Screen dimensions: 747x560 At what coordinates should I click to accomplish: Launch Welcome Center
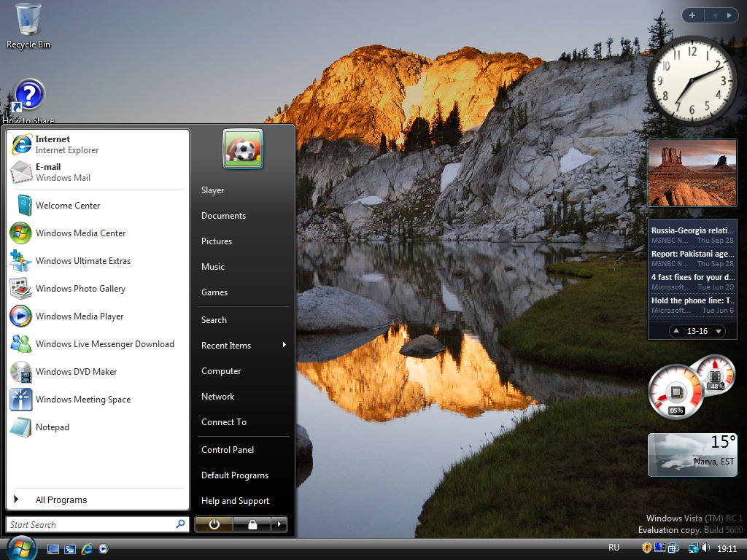(x=98, y=205)
